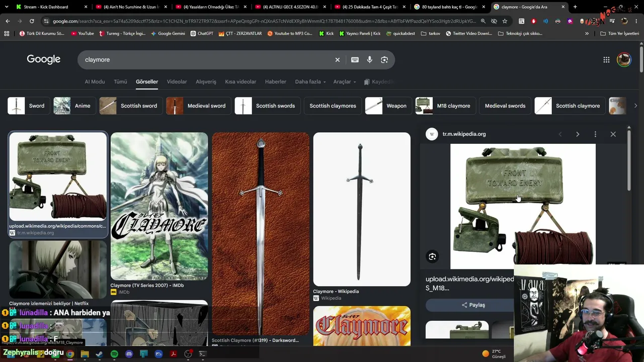
Task: Bookmark this page with the star
Action: point(505,21)
